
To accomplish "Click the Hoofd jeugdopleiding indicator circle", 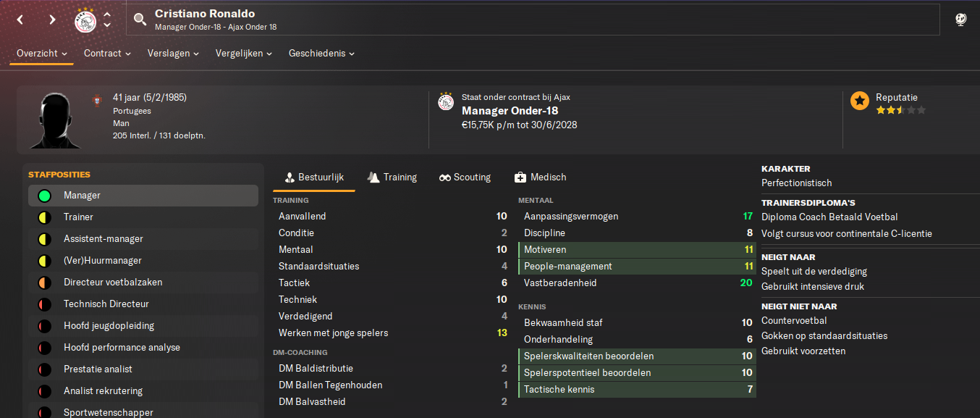I will [x=44, y=326].
